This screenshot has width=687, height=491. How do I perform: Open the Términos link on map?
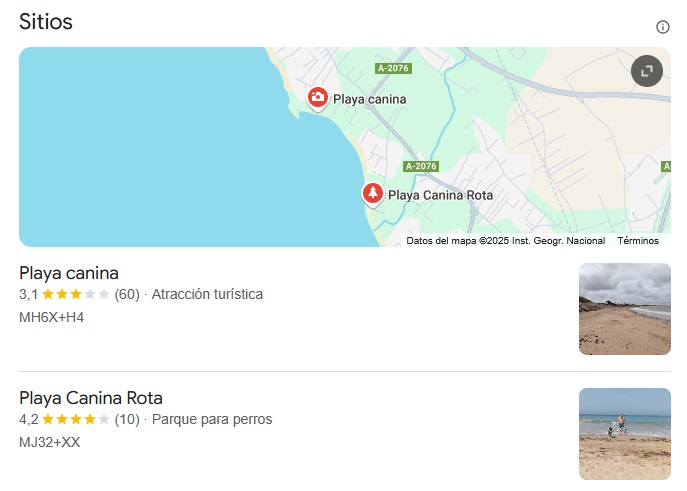[x=638, y=241]
